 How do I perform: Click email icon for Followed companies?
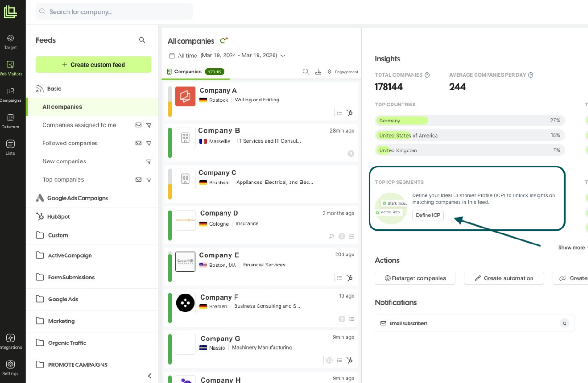pyautogui.click(x=139, y=143)
